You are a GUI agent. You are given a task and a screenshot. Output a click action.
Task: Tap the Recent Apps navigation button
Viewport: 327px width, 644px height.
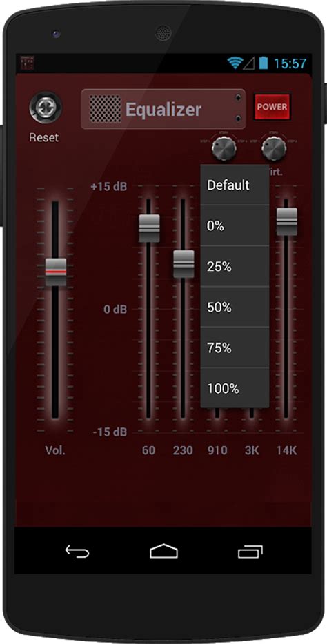pyautogui.click(x=250, y=551)
